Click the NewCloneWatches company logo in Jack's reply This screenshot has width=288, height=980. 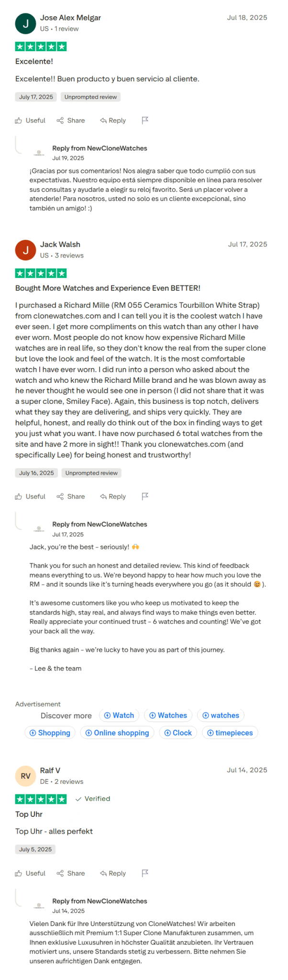39,528
